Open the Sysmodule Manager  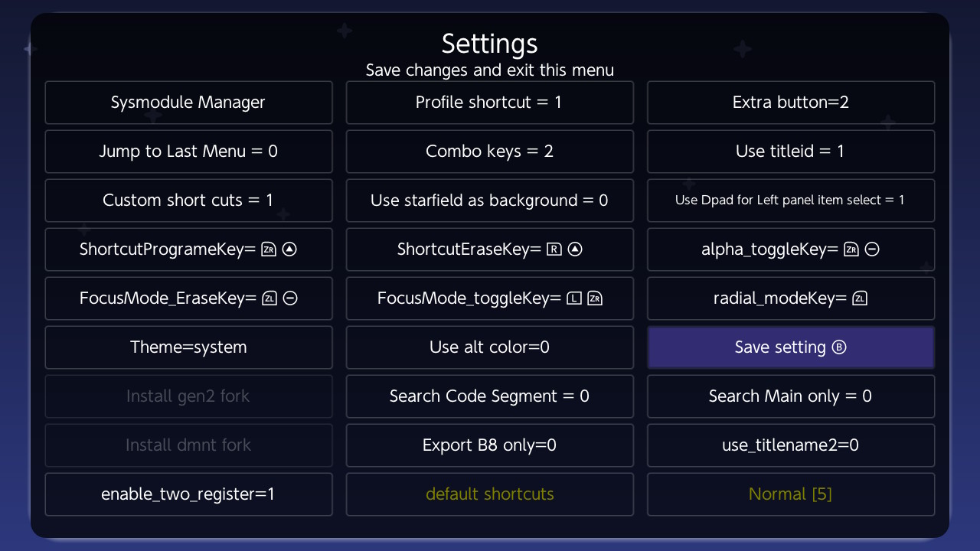point(188,103)
